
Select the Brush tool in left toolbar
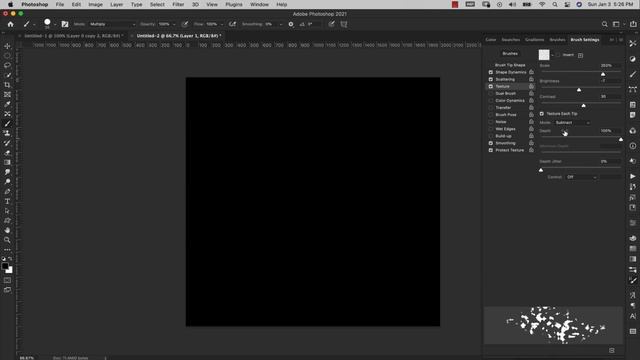(7, 124)
